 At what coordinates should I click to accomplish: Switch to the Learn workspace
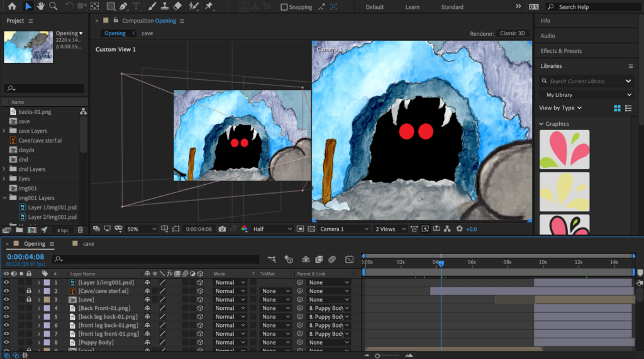(x=413, y=7)
